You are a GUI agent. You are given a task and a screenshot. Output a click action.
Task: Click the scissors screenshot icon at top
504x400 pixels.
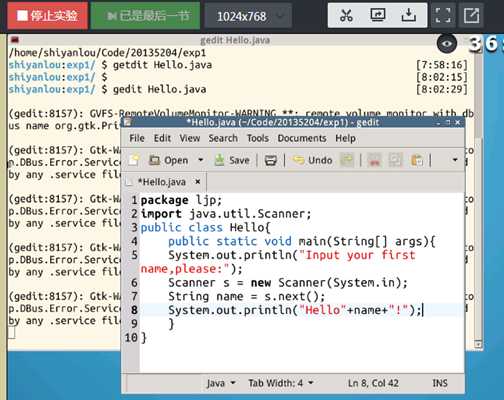346,16
